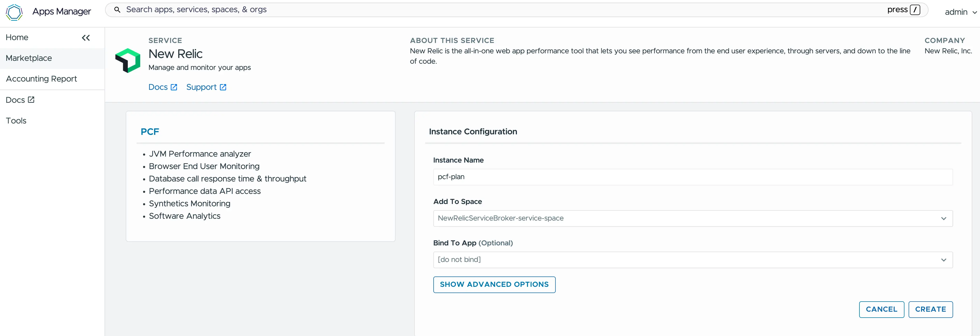The height and width of the screenshot is (336, 980).
Task: Go to Home in sidebar
Action: point(17,37)
